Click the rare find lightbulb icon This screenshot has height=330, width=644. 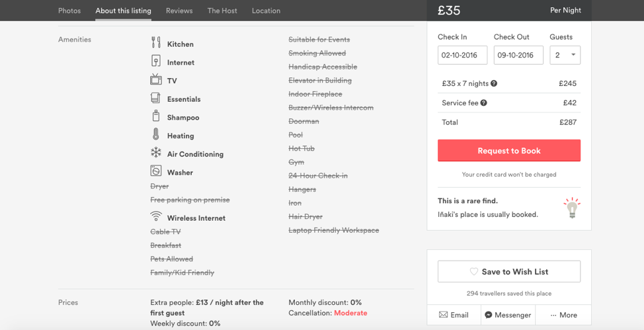click(572, 208)
